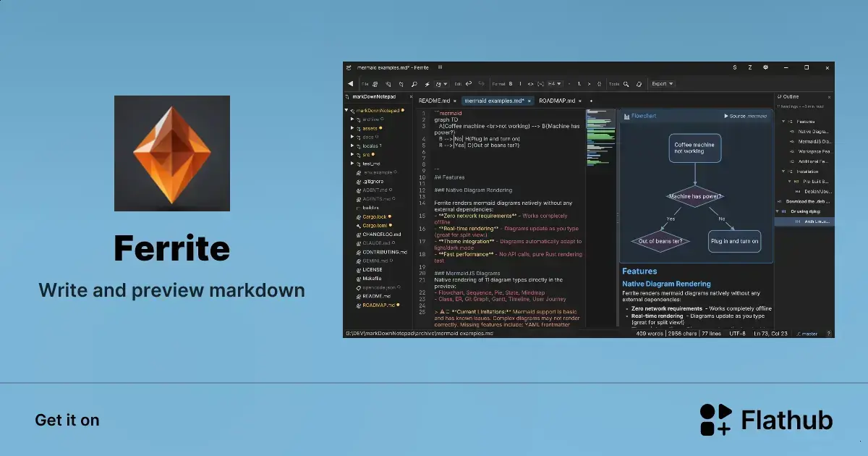
Task: Open the heading level H4 dropdown
Action: (x=556, y=84)
